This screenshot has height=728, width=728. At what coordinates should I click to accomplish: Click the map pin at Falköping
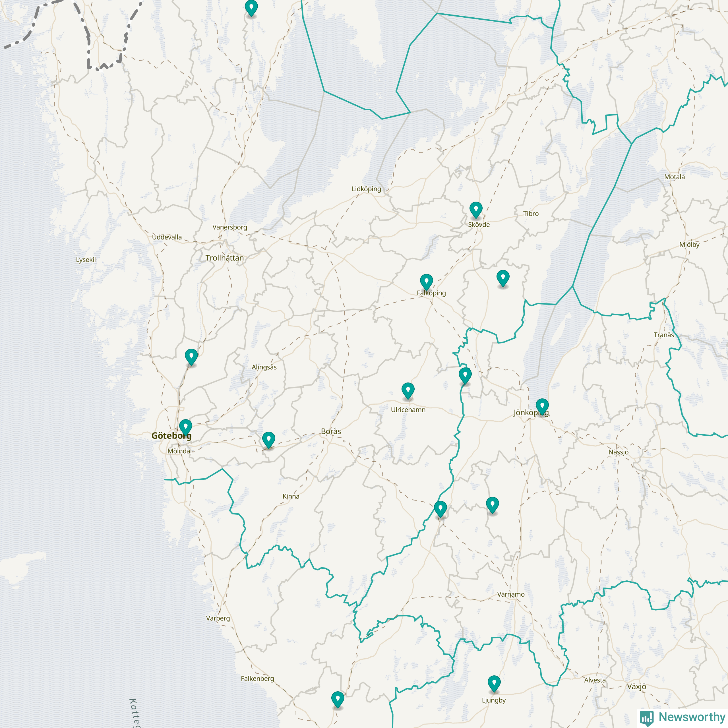426,281
